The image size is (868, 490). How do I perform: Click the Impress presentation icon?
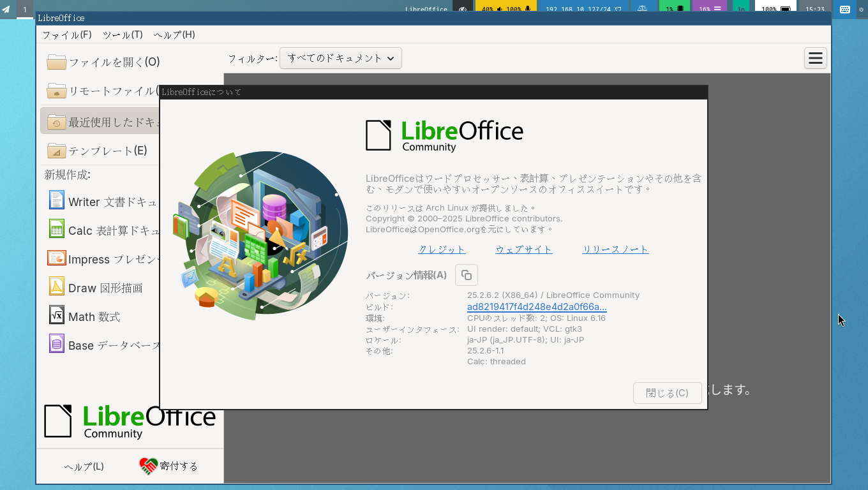click(57, 258)
